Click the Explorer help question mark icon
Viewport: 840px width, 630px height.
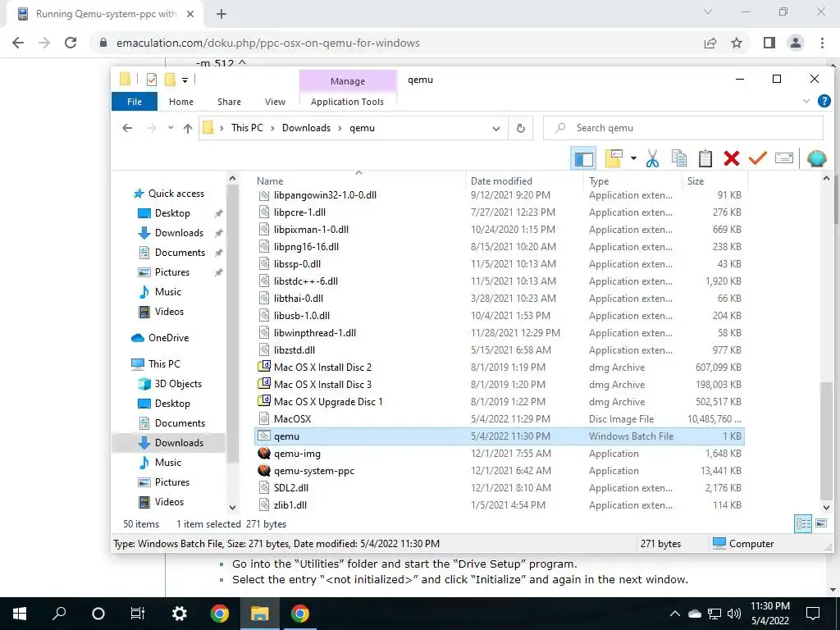pyautogui.click(x=824, y=101)
